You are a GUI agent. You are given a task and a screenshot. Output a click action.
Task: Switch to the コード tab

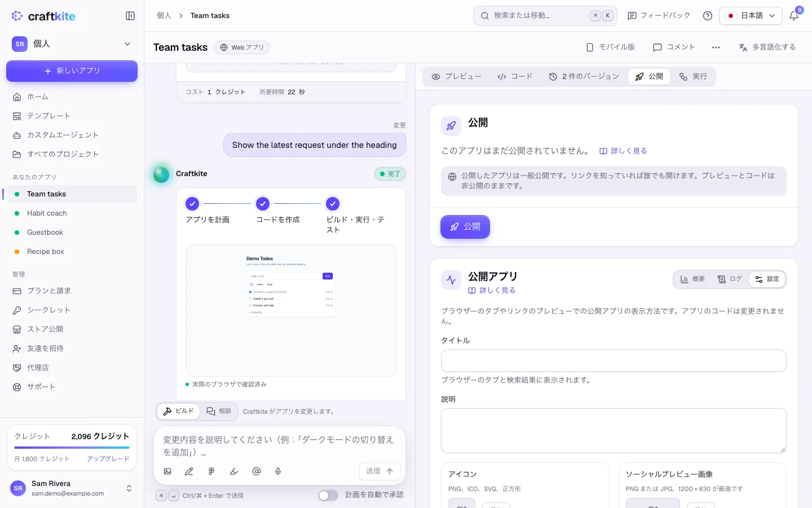(515, 77)
